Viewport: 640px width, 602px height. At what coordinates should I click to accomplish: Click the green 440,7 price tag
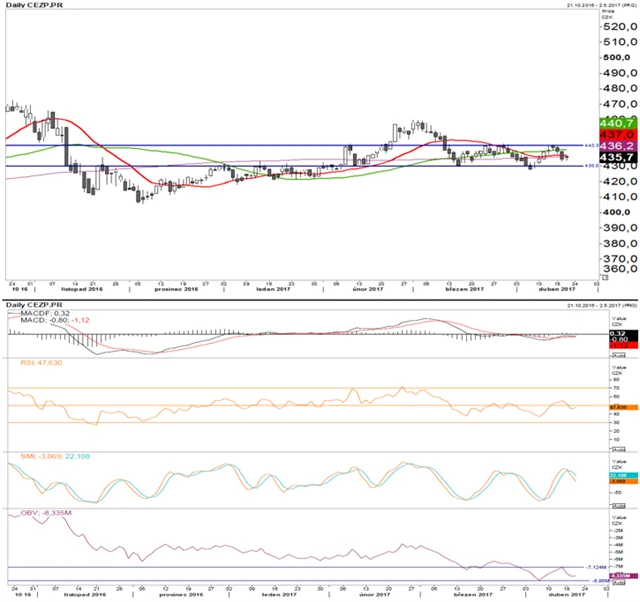pos(617,121)
